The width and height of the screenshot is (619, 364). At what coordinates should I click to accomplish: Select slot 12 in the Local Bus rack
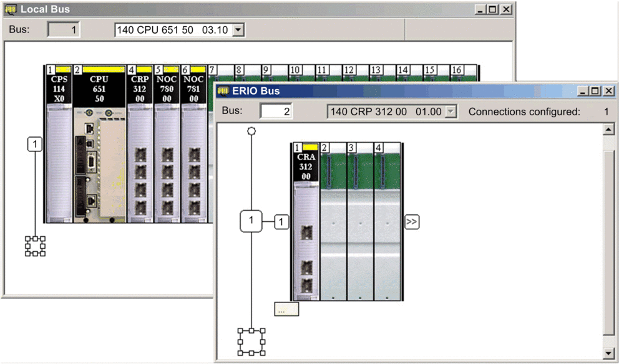pos(355,74)
